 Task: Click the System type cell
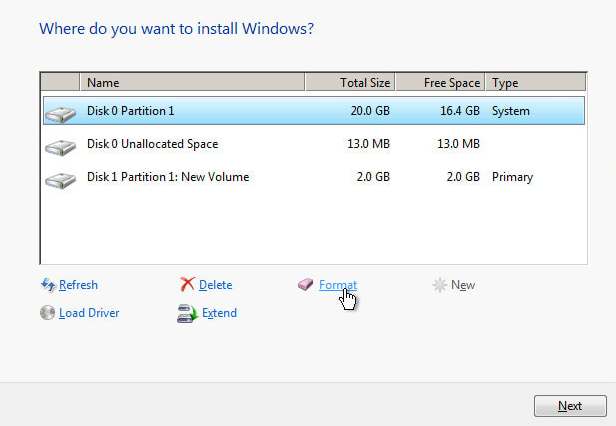click(511, 111)
